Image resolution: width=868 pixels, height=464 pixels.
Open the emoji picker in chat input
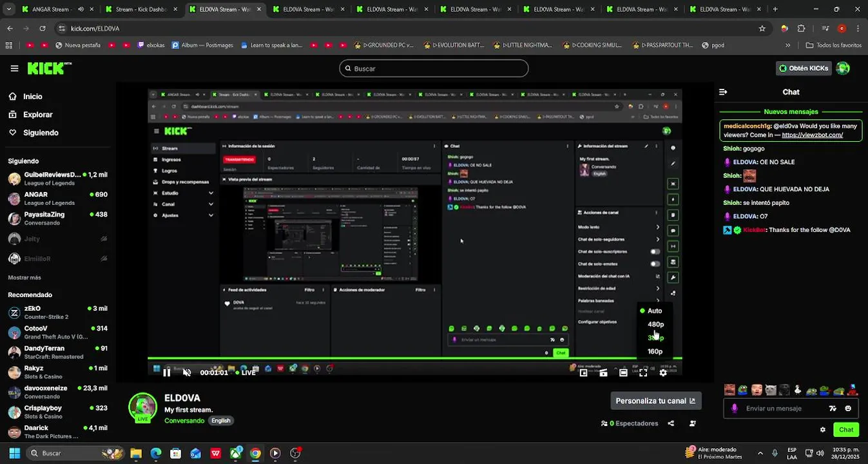[x=848, y=408]
